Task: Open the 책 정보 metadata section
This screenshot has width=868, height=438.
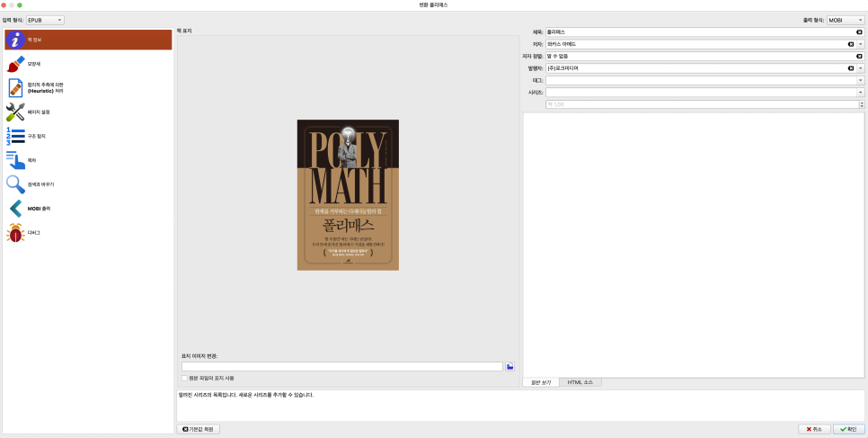Action: [89, 40]
